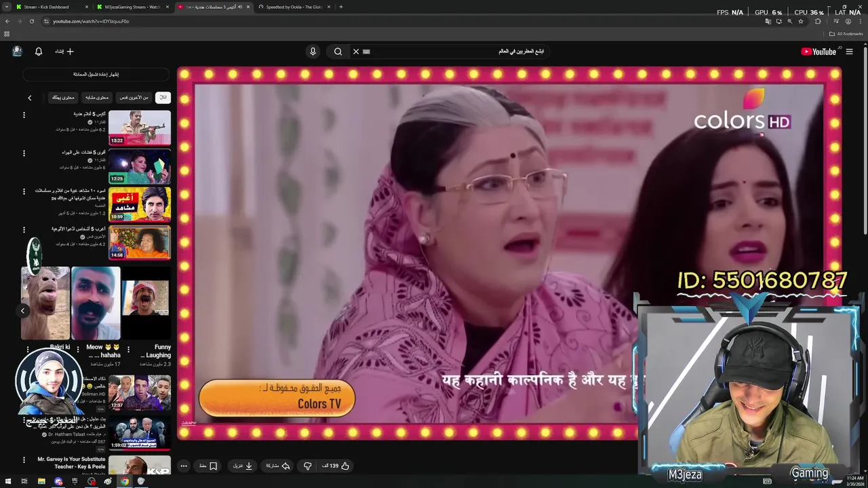
Task: Open the YouTube notifications bell
Action: (x=39, y=52)
